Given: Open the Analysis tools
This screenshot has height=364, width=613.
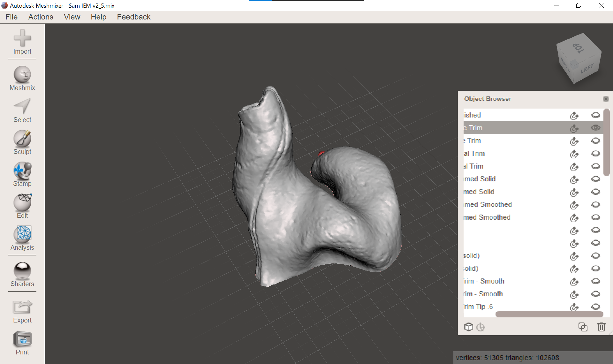Looking at the screenshot, I should (22, 234).
